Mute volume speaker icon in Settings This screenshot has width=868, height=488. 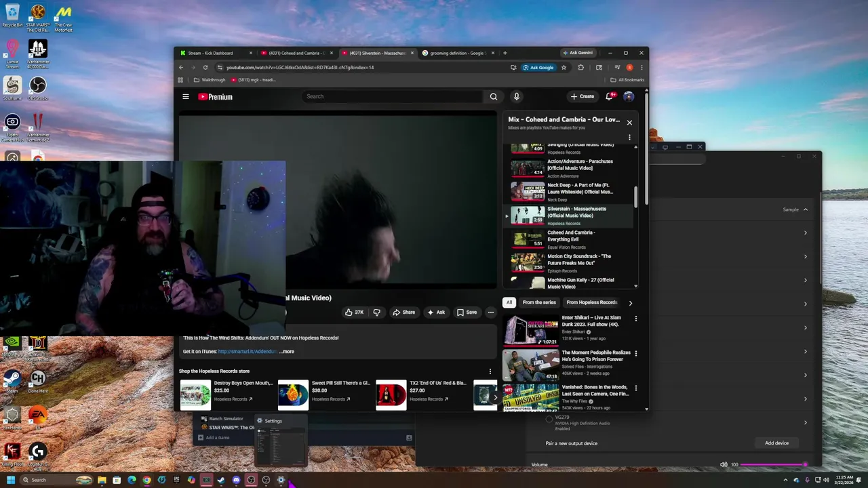724,464
